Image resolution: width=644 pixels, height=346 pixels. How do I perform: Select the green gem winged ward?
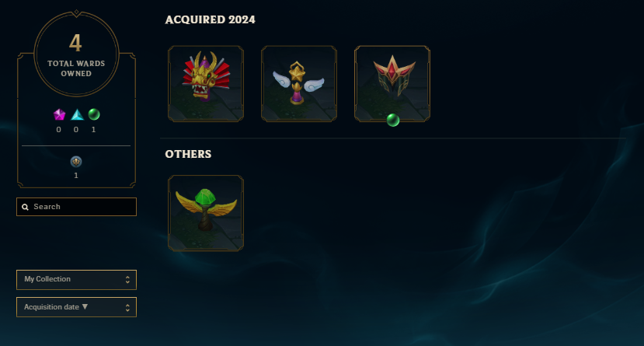coord(206,213)
